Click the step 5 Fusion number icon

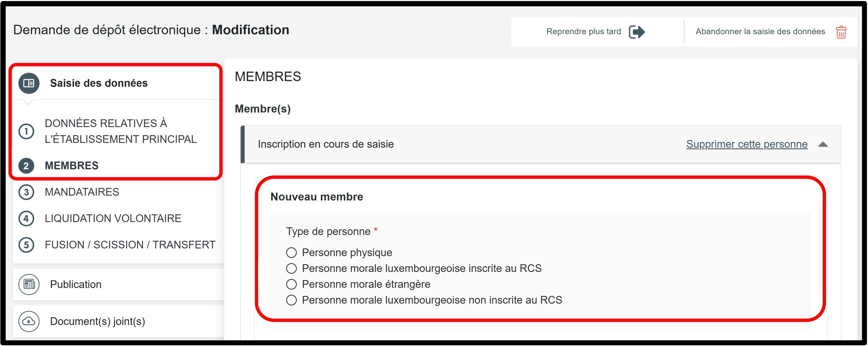26,245
